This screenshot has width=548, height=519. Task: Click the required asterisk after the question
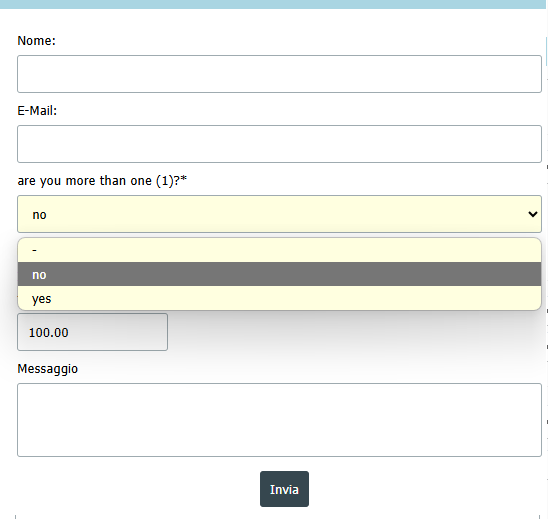coord(183,179)
